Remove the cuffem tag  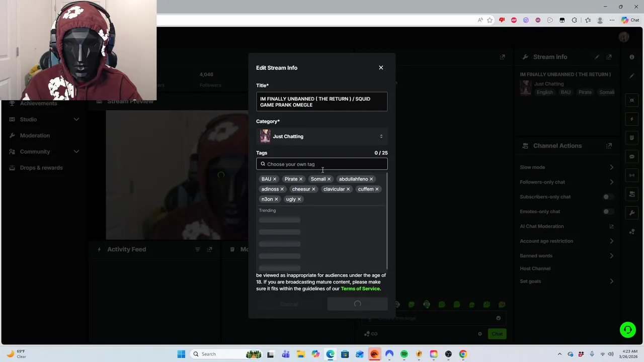[377, 189]
